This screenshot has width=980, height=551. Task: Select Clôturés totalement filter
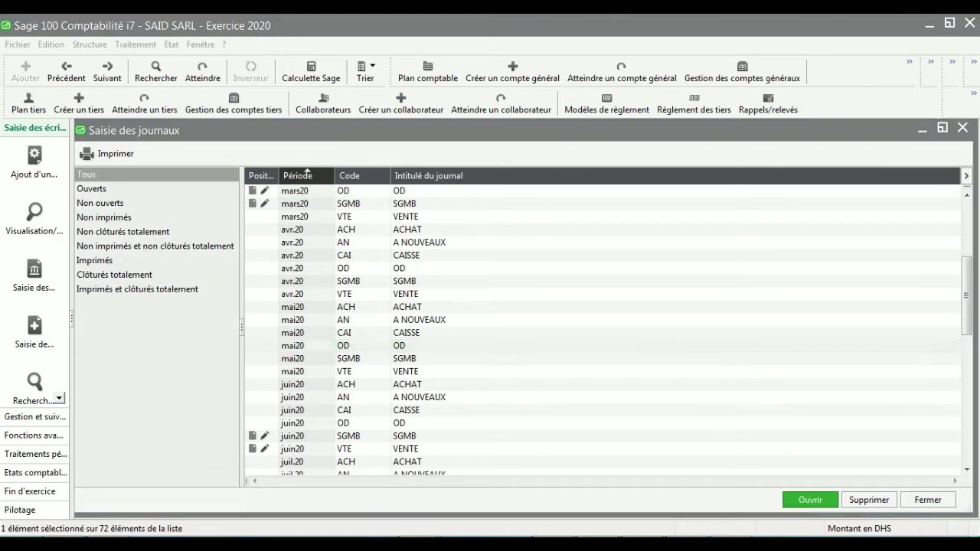tap(157, 275)
